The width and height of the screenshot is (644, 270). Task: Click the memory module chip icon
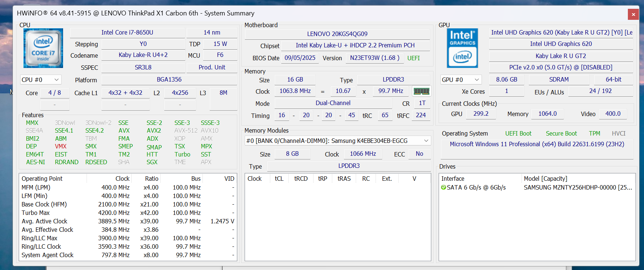[421, 91]
